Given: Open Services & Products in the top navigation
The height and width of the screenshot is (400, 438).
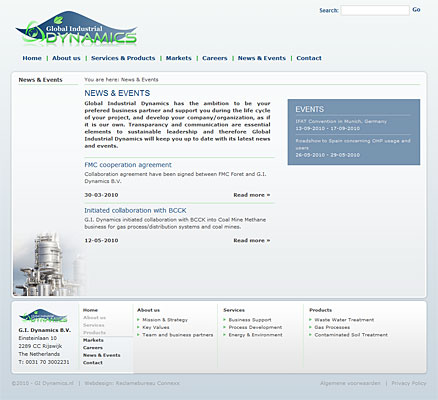Looking at the screenshot, I should pos(123,58).
